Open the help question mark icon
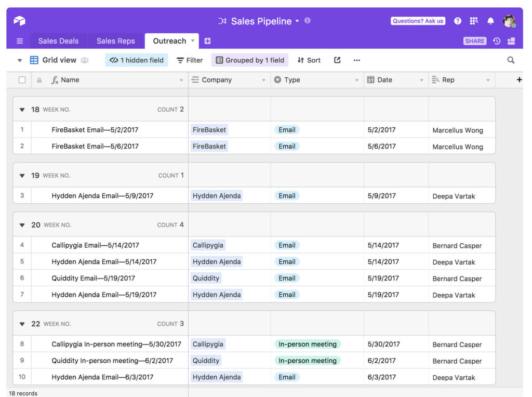Viewport: 532px width, 397px height. click(x=457, y=21)
